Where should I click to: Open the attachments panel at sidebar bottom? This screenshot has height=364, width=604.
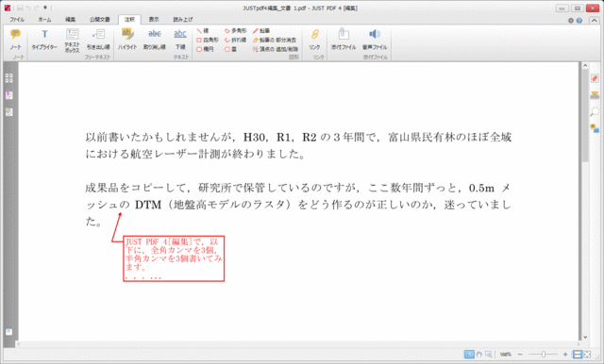tap(8, 331)
